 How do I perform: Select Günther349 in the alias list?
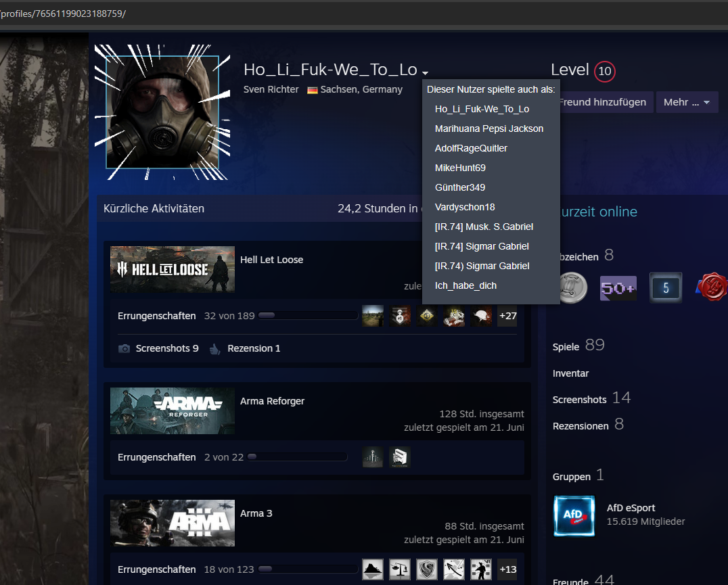pyautogui.click(x=460, y=187)
